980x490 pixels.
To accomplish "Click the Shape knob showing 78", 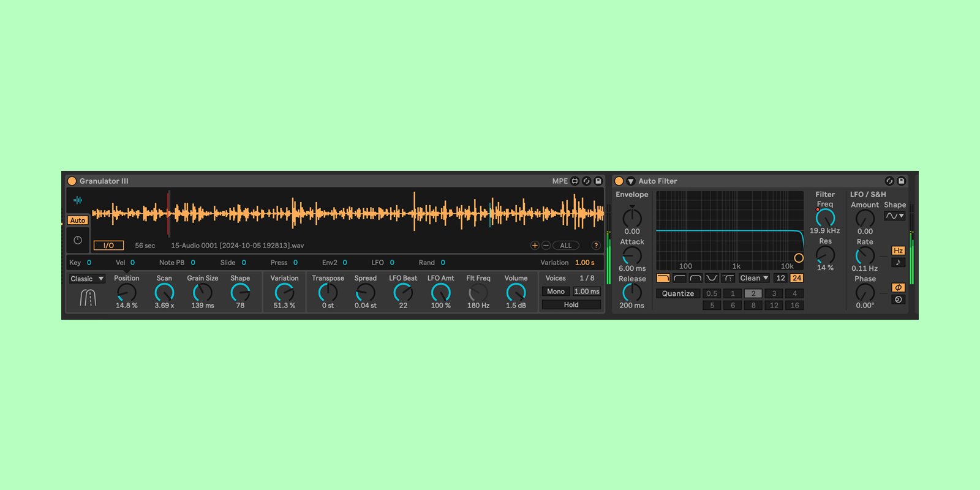I will 240,292.
